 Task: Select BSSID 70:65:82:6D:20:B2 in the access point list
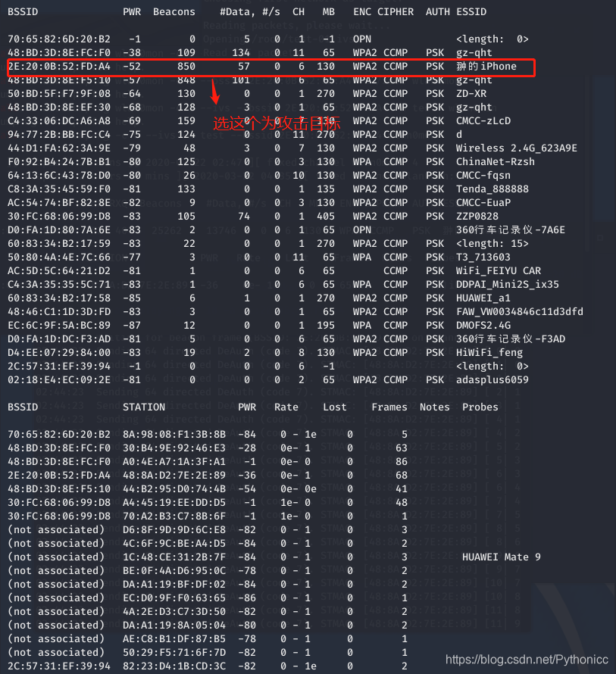[x=59, y=39]
